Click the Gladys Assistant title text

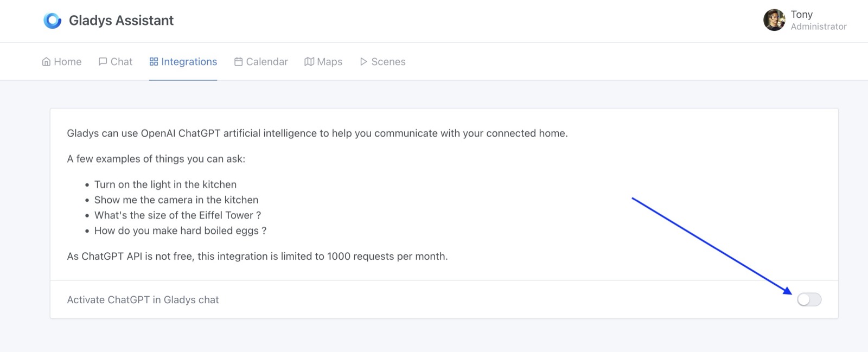coord(121,21)
